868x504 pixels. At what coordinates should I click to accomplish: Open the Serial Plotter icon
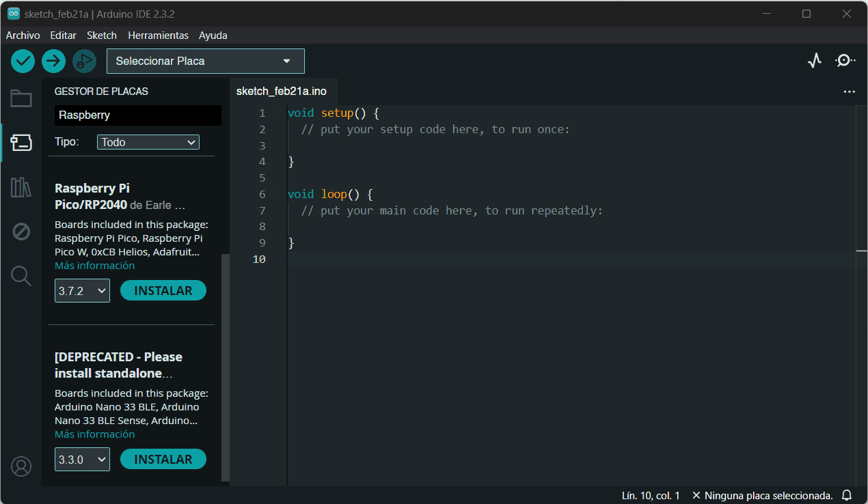click(x=814, y=61)
